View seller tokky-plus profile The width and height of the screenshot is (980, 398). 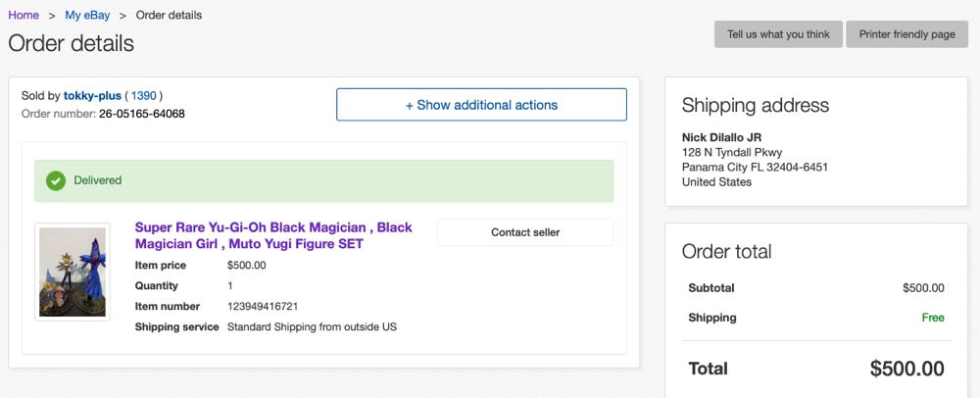click(x=92, y=96)
